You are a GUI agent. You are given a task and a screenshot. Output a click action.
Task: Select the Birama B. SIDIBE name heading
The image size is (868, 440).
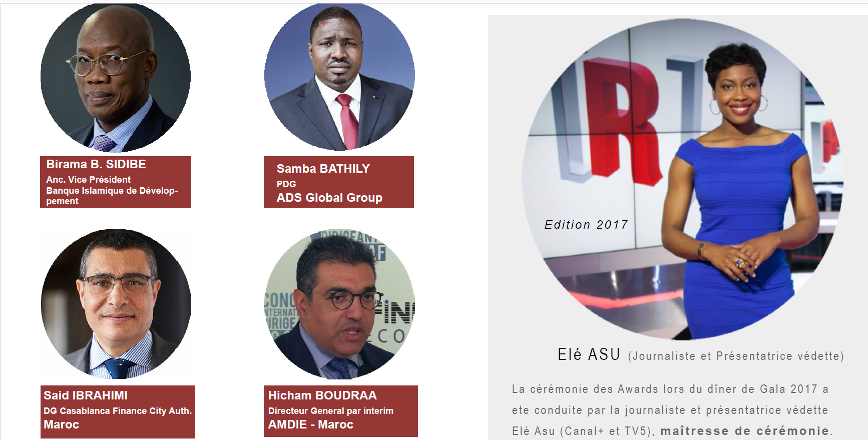click(x=96, y=164)
